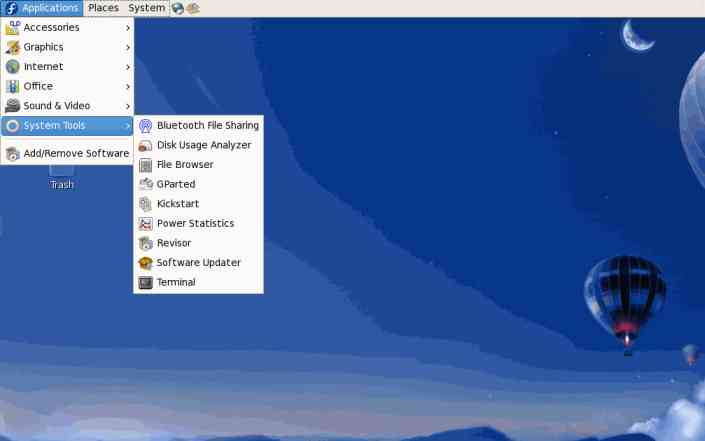
Task: Click the Trash label on desktop
Action: pos(62,185)
